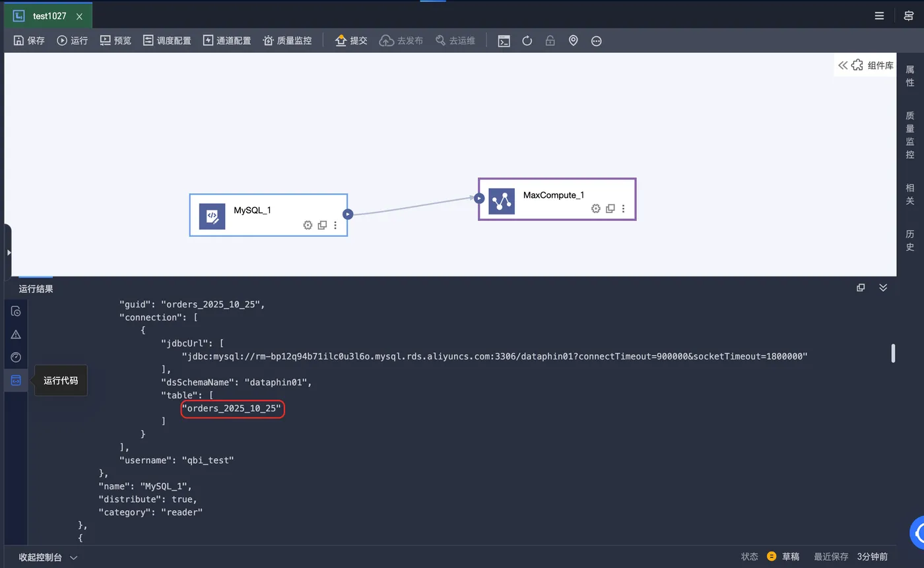Open three-dot menu on MaxCompute_1 node
The width and height of the screenshot is (924, 568).
tap(623, 208)
